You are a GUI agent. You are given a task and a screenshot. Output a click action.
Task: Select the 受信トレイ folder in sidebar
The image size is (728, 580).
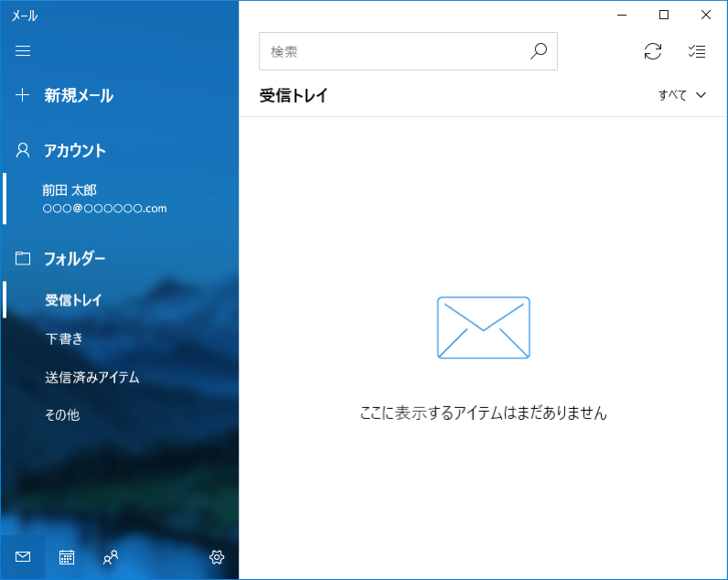coord(73,300)
